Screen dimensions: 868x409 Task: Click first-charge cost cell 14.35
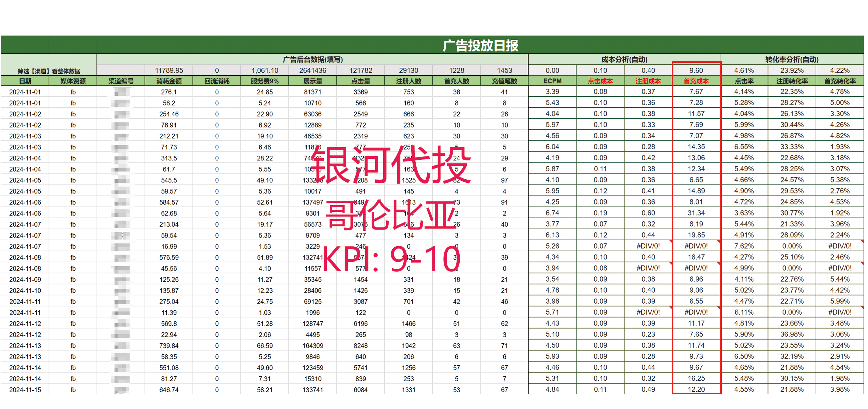[696, 147]
